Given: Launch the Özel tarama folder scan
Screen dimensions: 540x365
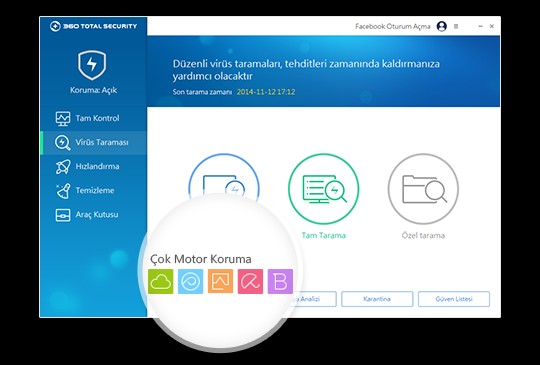Looking at the screenshot, I should coord(423,189).
